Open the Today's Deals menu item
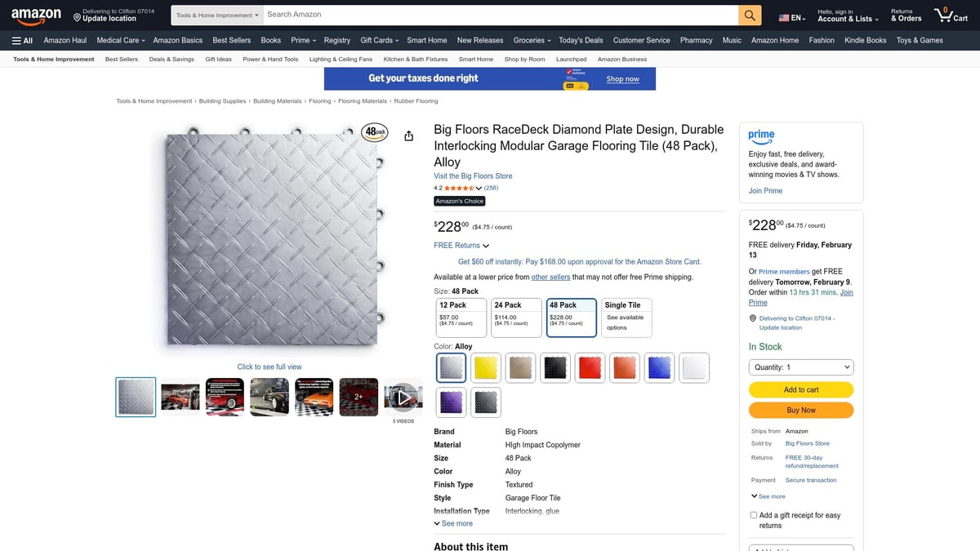 click(580, 39)
